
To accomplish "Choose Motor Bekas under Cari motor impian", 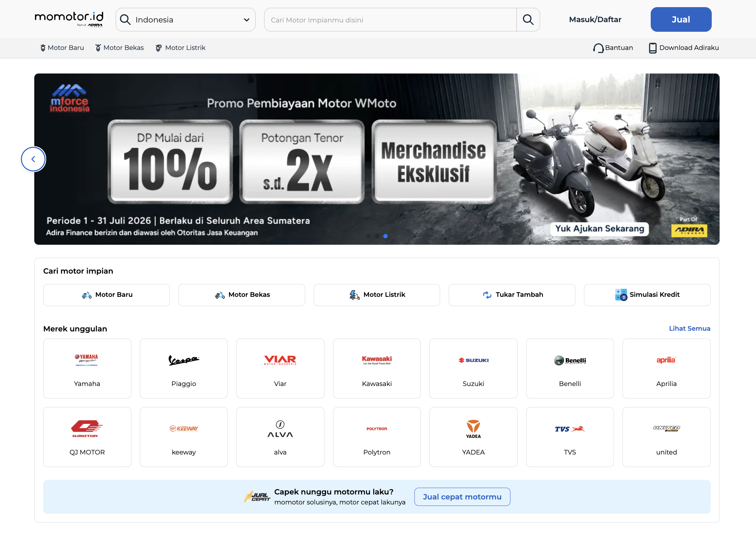I will (242, 295).
